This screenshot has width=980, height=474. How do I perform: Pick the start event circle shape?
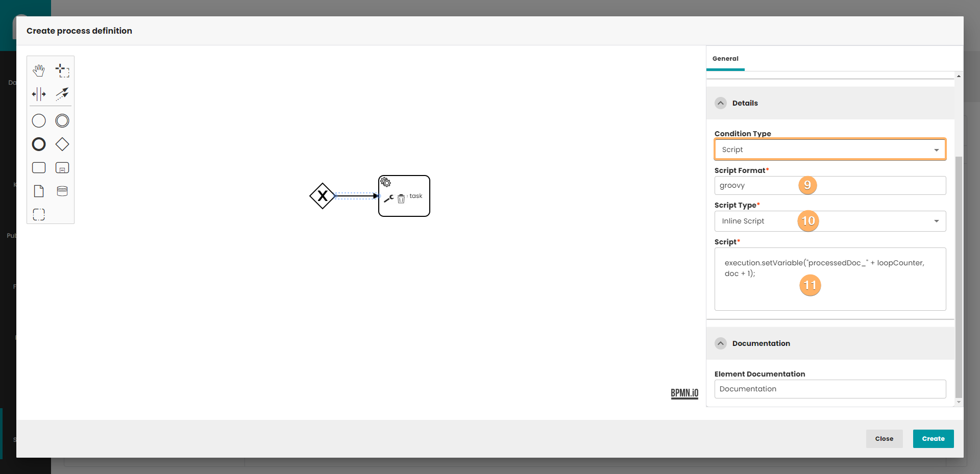click(x=39, y=121)
